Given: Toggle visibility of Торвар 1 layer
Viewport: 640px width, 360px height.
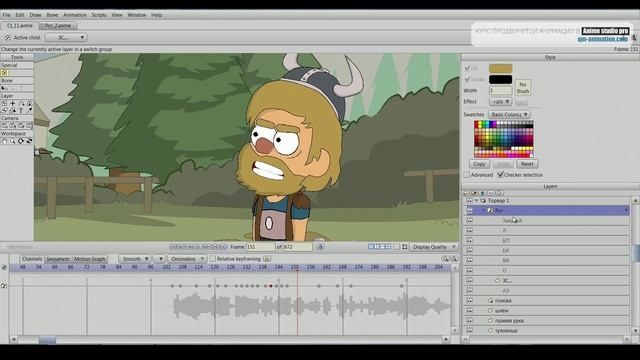Looking at the screenshot, I should [469, 200].
